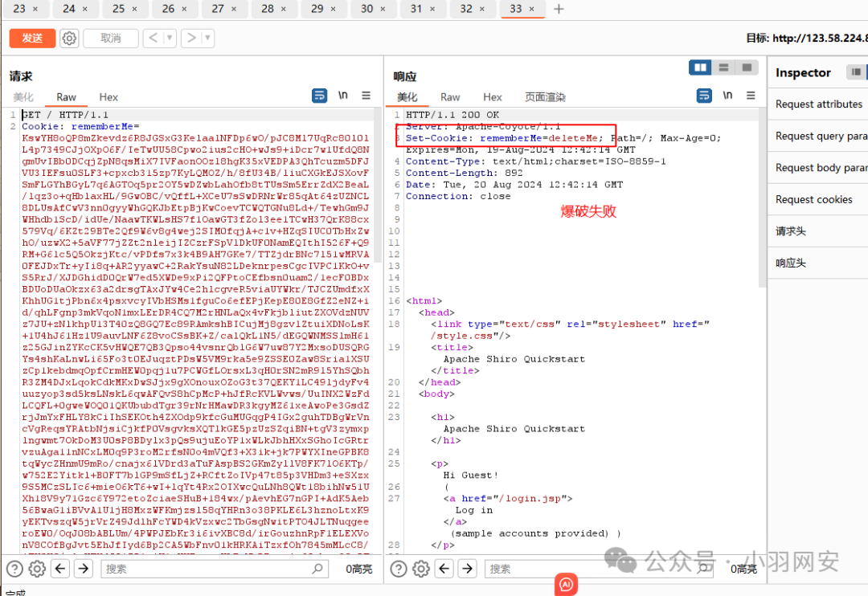Choose side-by-side split layout icon
Viewport: 868px width, 596px height.
pyautogui.click(x=700, y=67)
